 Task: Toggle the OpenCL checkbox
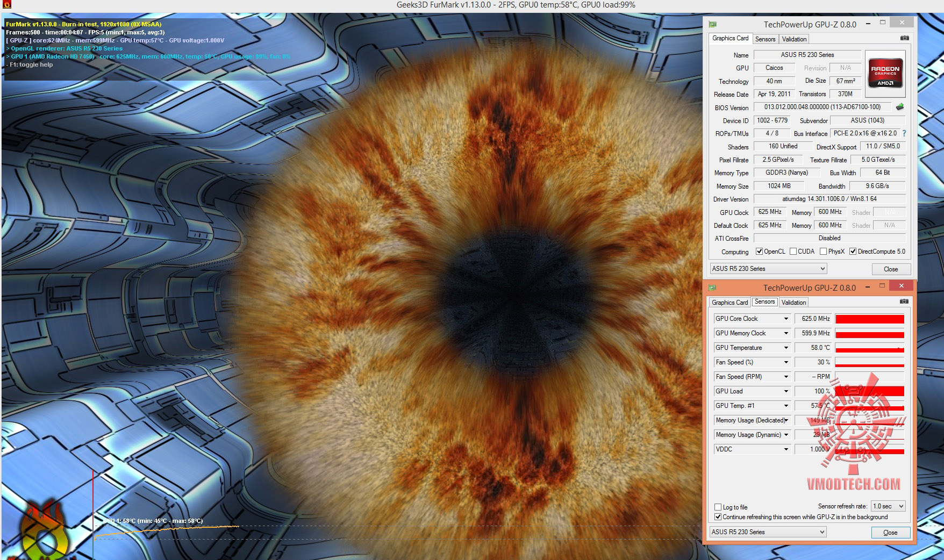tap(759, 252)
